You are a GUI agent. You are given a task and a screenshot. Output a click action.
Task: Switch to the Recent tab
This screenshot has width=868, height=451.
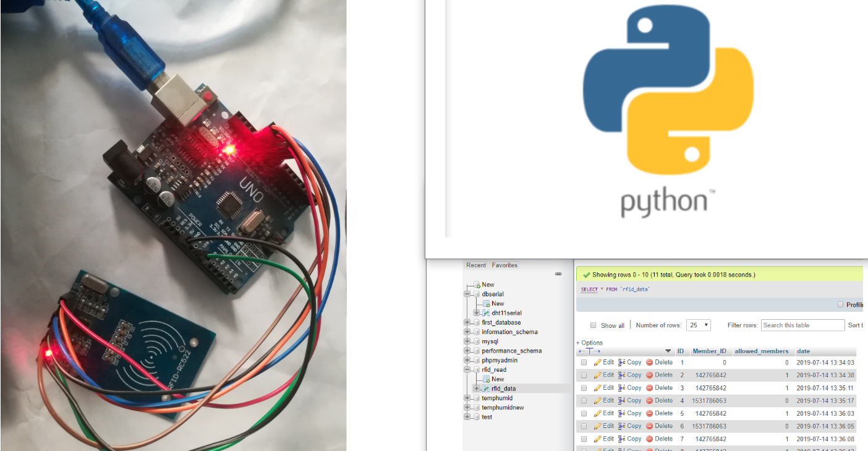[x=476, y=265]
